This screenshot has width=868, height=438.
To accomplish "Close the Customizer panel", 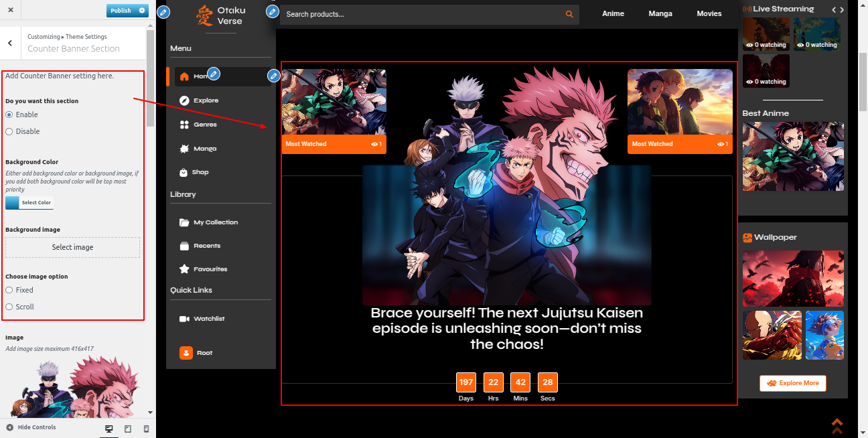I will tap(11, 11).
